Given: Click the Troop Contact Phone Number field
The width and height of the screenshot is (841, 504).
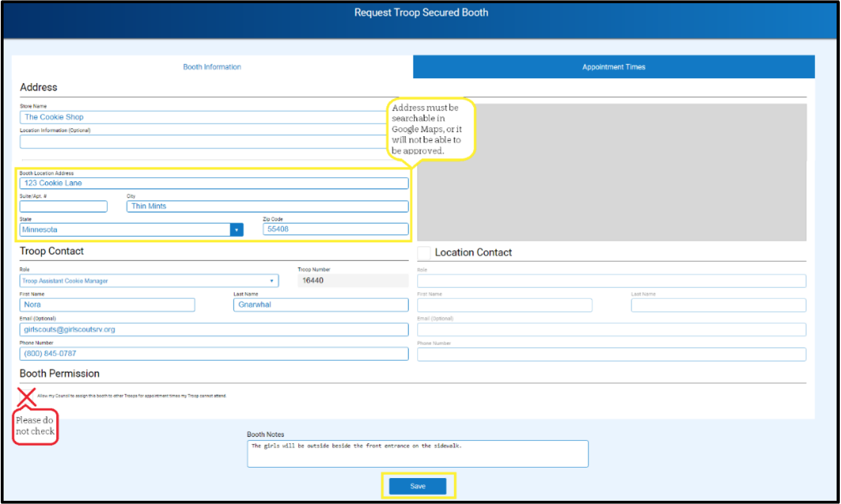Looking at the screenshot, I should pyautogui.click(x=214, y=353).
